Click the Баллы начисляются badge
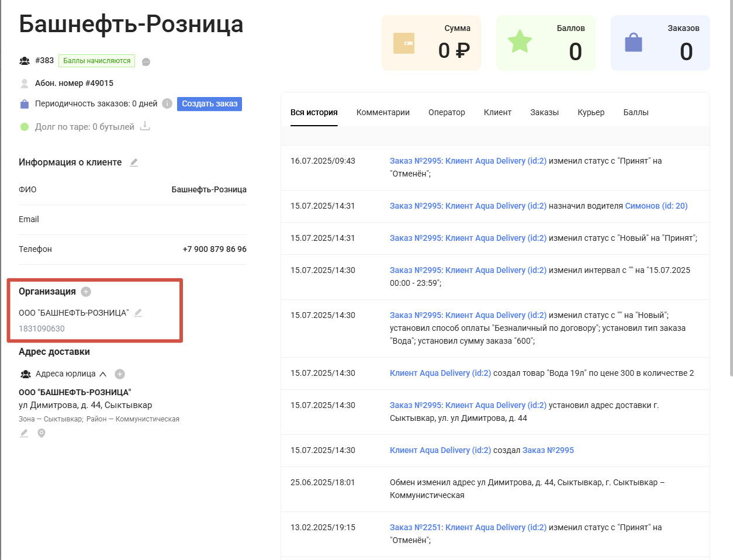 [x=97, y=61]
